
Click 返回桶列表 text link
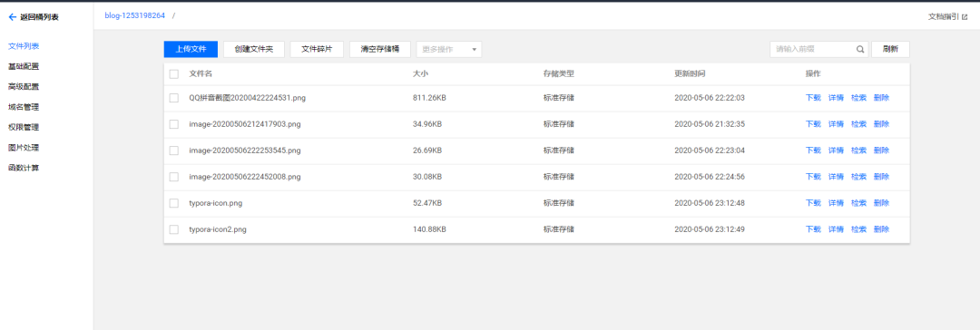(x=39, y=17)
